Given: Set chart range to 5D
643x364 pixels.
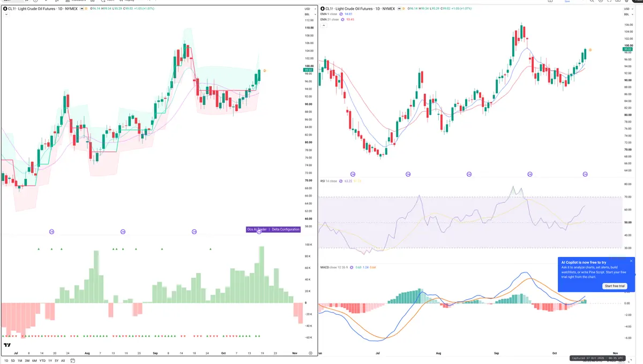Looking at the screenshot, I should [x=13, y=361].
